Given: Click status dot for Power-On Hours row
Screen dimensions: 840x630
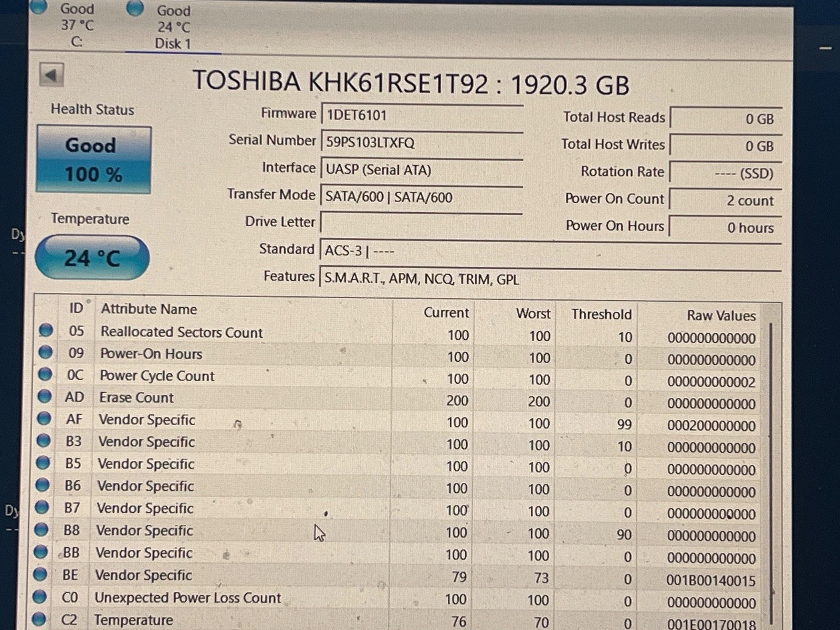Looking at the screenshot, I should pos(46,352).
